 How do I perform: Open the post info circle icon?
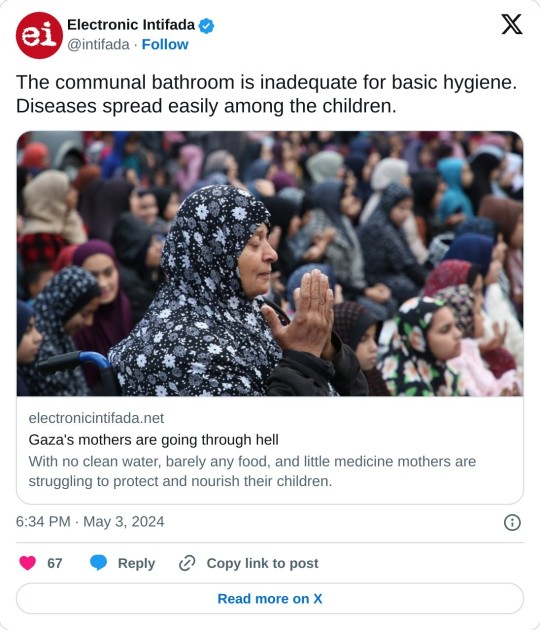point(512,522)
